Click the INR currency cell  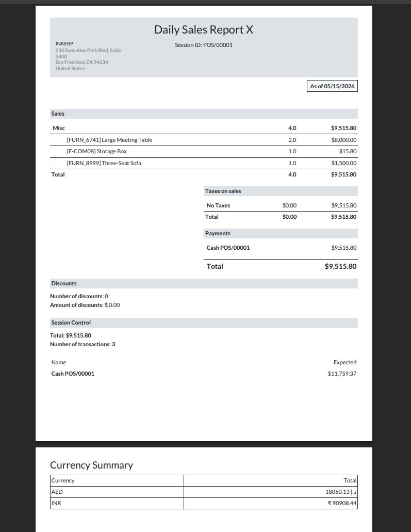[x=117, y=503]
